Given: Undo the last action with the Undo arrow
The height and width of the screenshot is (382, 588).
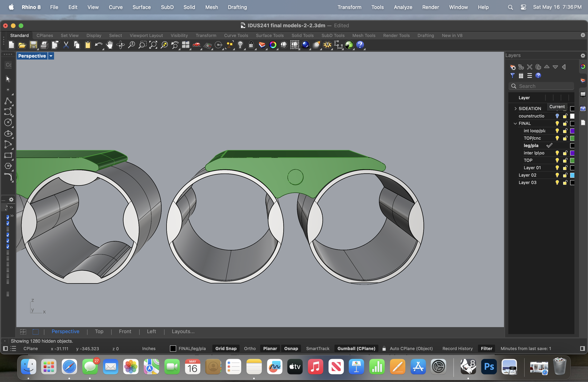Looking at the screenshot, I should pyautogui.click(x=99, y=45).
